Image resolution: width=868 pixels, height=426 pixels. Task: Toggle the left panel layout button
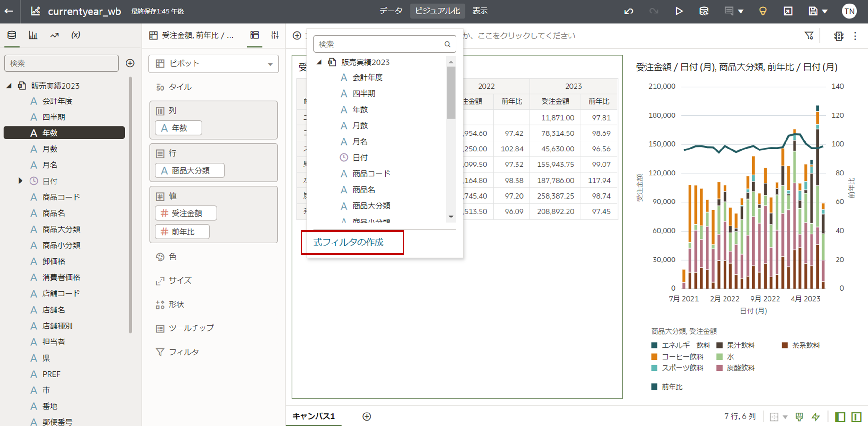[840, 417]
